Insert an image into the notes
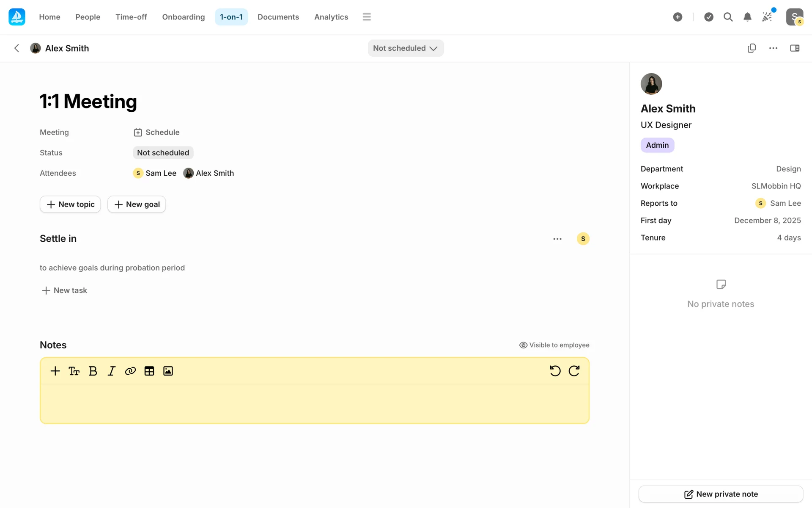This screenshot has height=508, width=812. click(168, 371)
